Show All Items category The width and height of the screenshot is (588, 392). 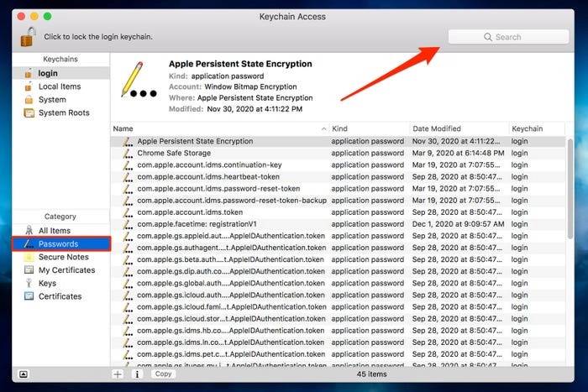click(54, 231)
